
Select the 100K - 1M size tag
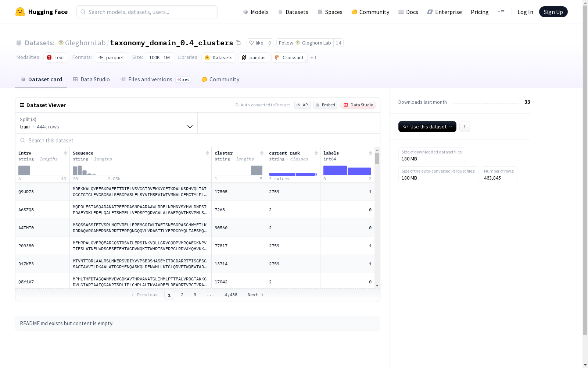159,57
